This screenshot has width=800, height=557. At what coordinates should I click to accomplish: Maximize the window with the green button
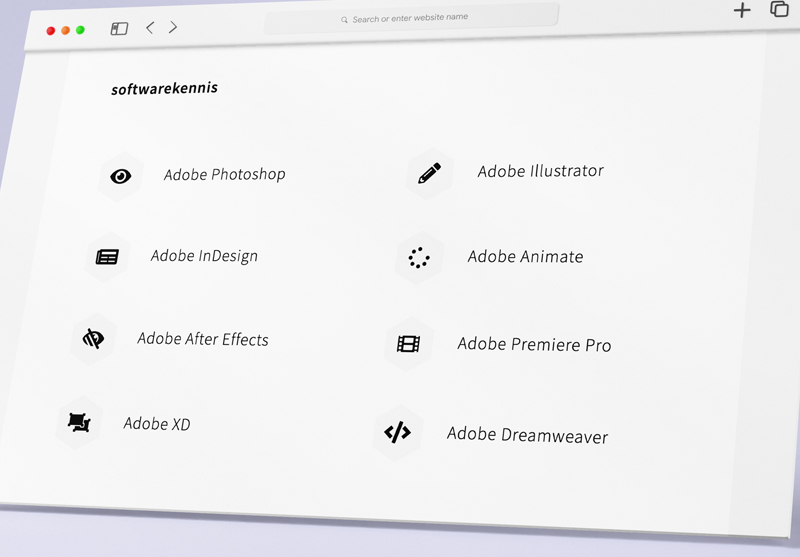click(x=80, y=30)
